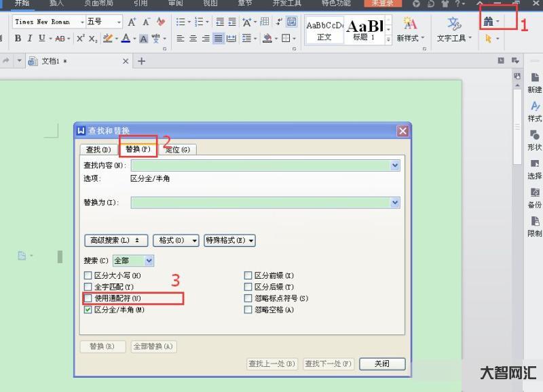Click the Find and Replace binoculars icon
Viewport: 543px width, 392px height.
pyautogui.click(x=489, y=22)
